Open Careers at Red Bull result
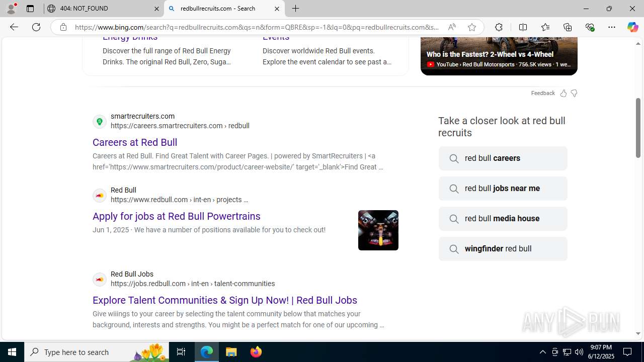 [135, 142]
